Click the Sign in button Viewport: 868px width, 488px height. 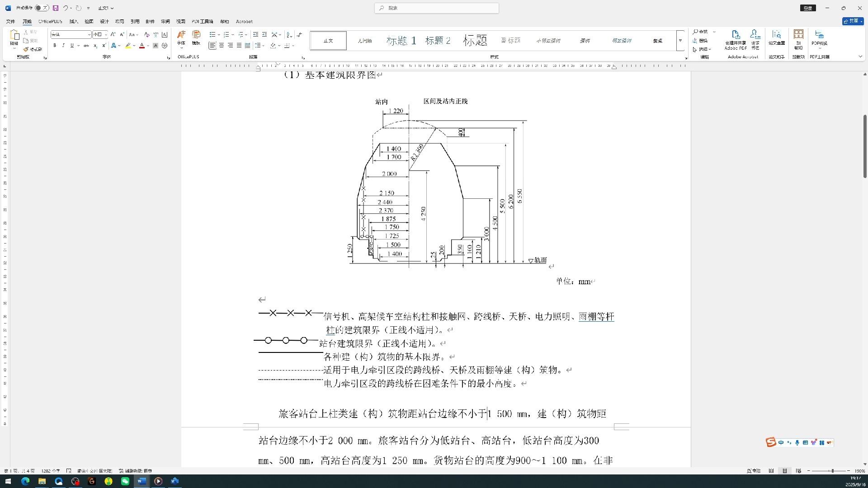[808, 8]
